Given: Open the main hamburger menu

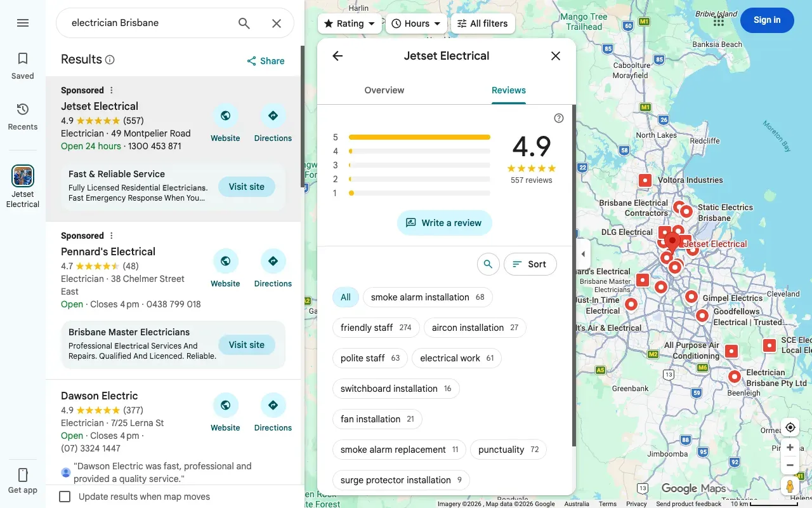Looking at the screenshot, I should click(x=23, y=23).
